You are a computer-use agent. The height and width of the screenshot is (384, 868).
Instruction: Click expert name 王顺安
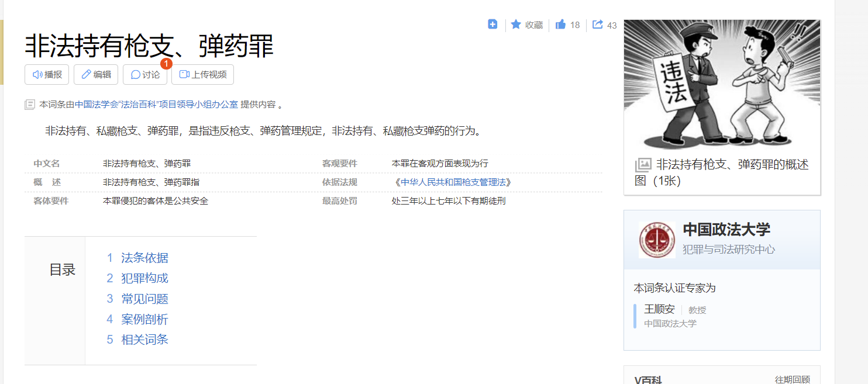tap(659, 309)
